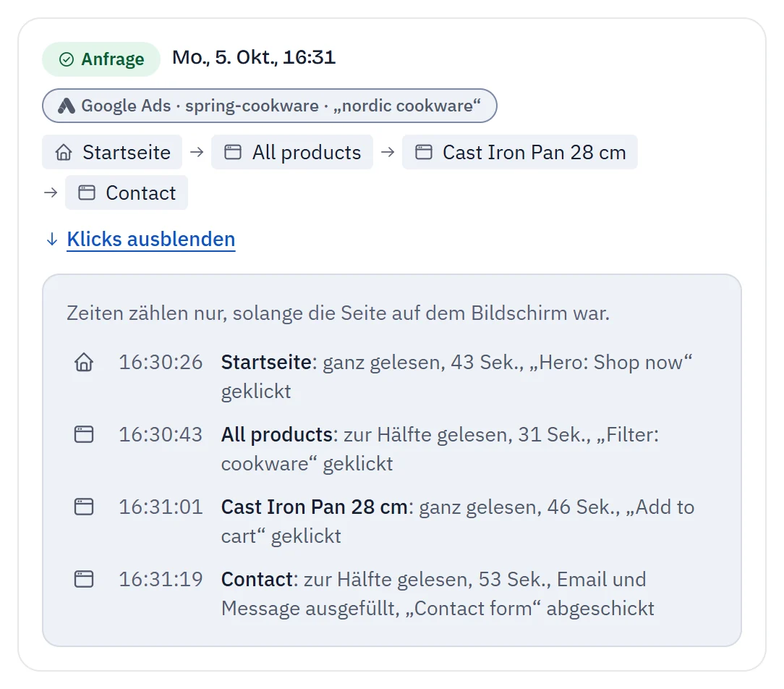Click the note Zeiten zählen nur, solange
This screenshot has height=689, width=784.
338,313
